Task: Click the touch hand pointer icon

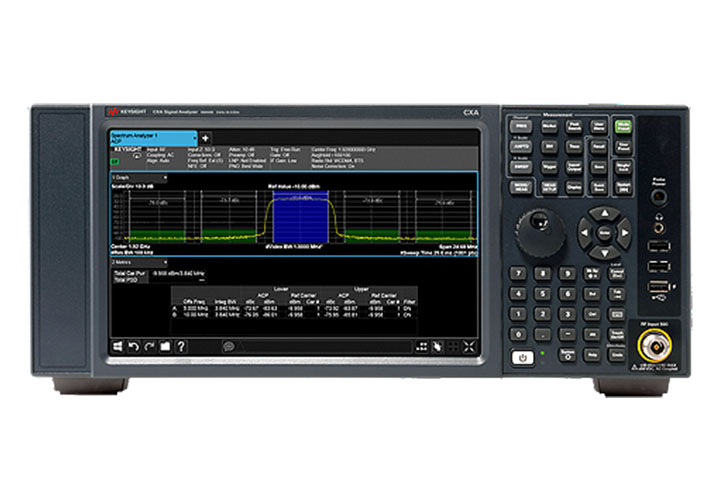Action: tap(437, 346)
